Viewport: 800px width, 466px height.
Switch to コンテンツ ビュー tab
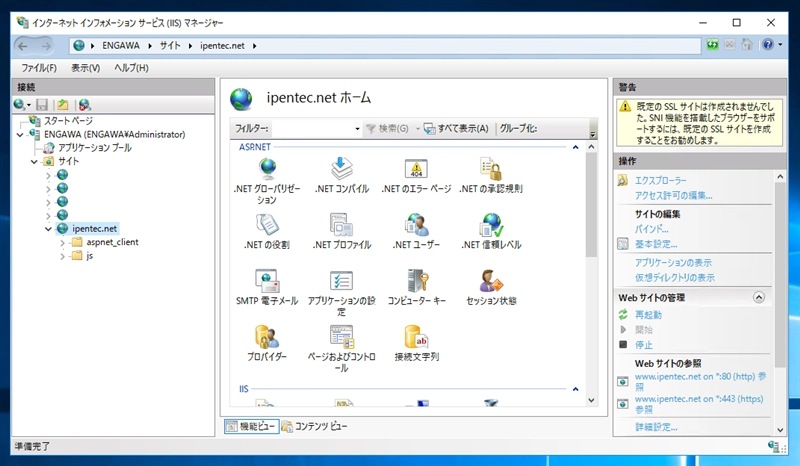(x=314, y=426)
